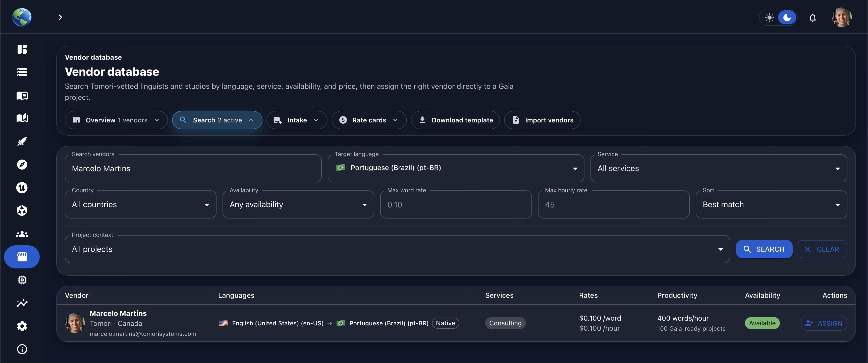Collapse the Search 2 active tab

coord(217,120)
